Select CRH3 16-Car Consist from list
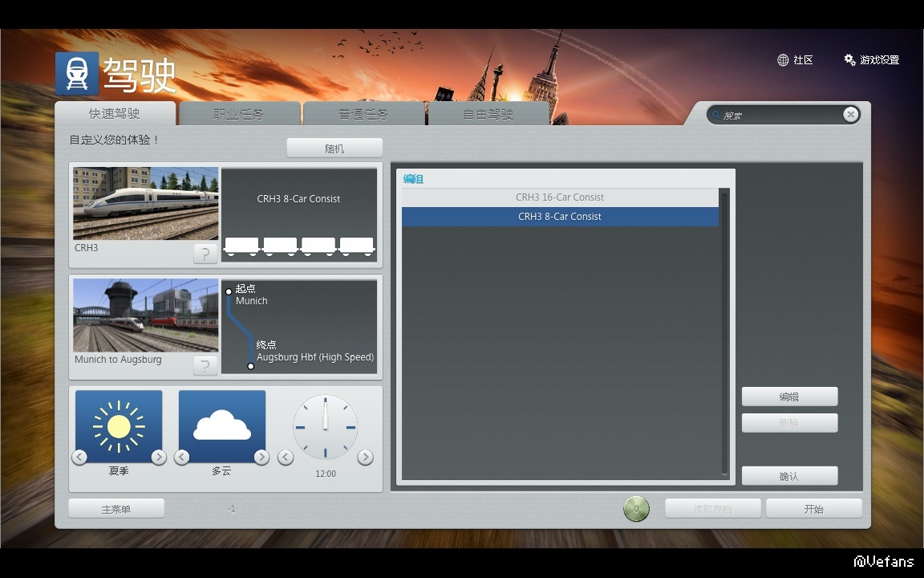The height and width of the screenshot is (578, 924). tap(560, 197)
